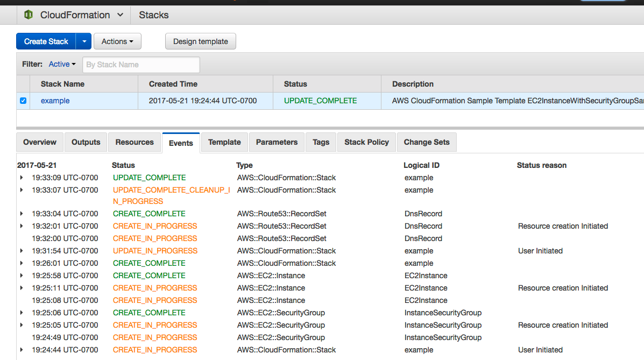This screenshot has height=360, width=644.
Task: Click the Status header in the stacks table
Action: tap(295, 84)
